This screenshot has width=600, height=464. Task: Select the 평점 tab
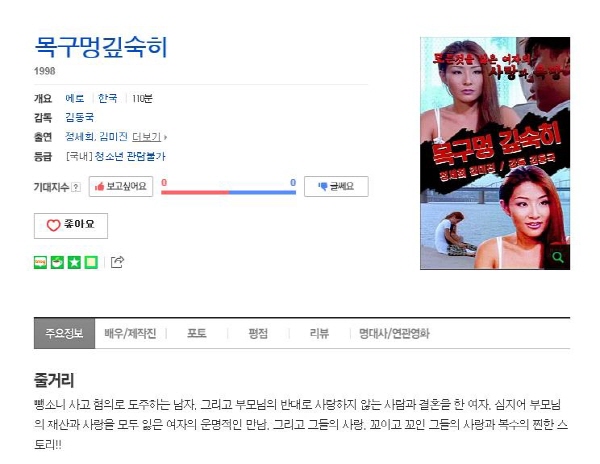click(x=258, y=334)
